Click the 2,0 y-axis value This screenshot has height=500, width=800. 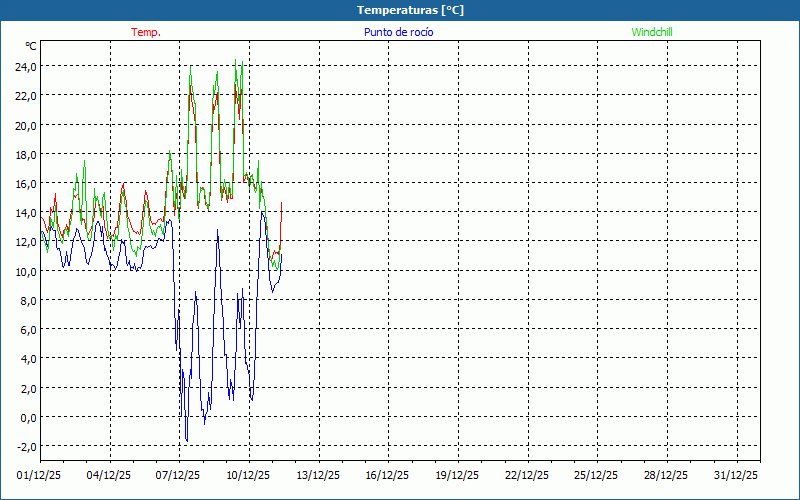28,388
